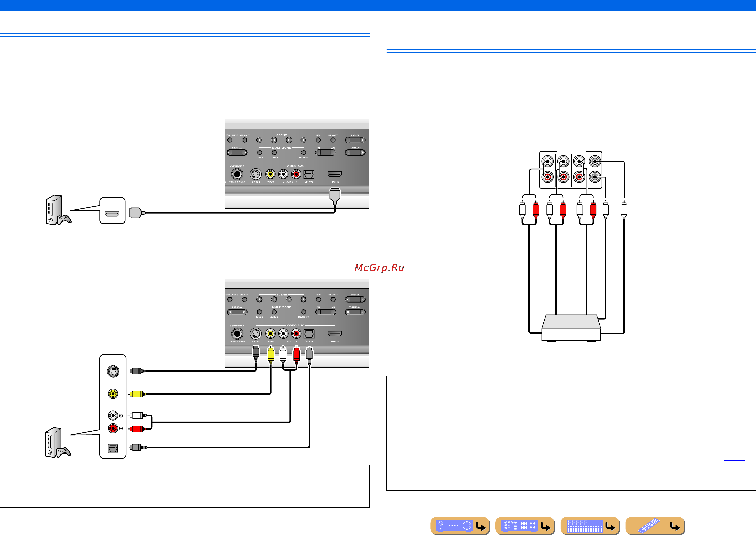Click PRESET right arrow in the HDMI-cable diagram
The height and width of the screenshot is (535, 756).
point(362,140)
